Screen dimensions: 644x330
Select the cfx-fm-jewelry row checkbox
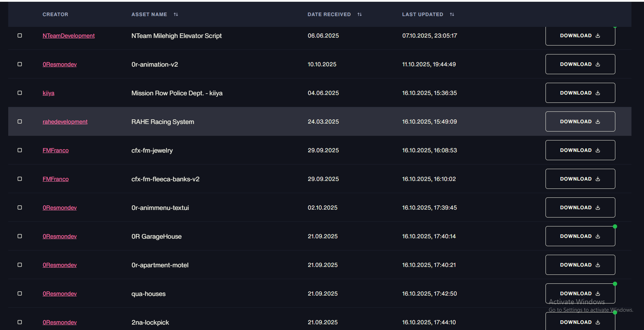point(20,150)
